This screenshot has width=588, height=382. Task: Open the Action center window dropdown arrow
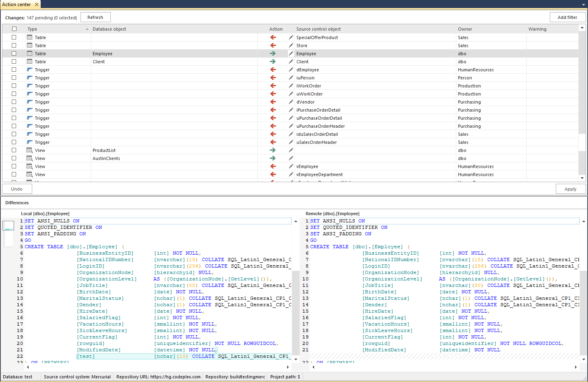pyautogui.click(x=583, y=5)
